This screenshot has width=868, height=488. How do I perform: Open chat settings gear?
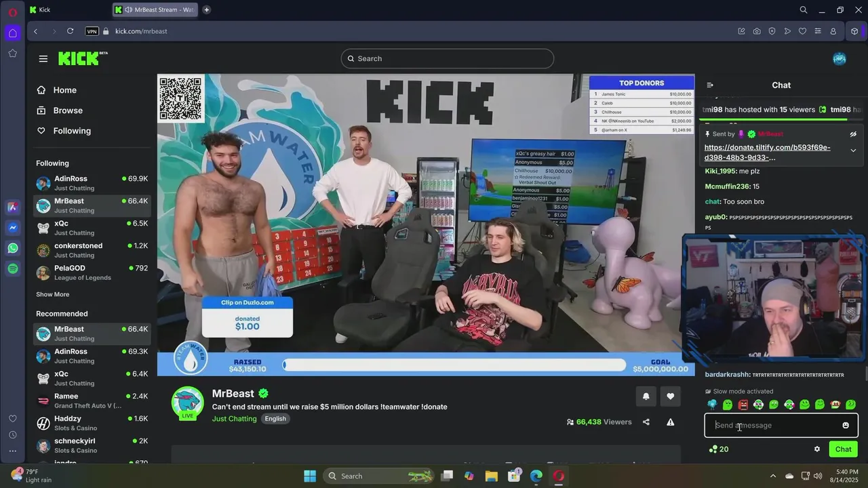click(x=817, y=449)
